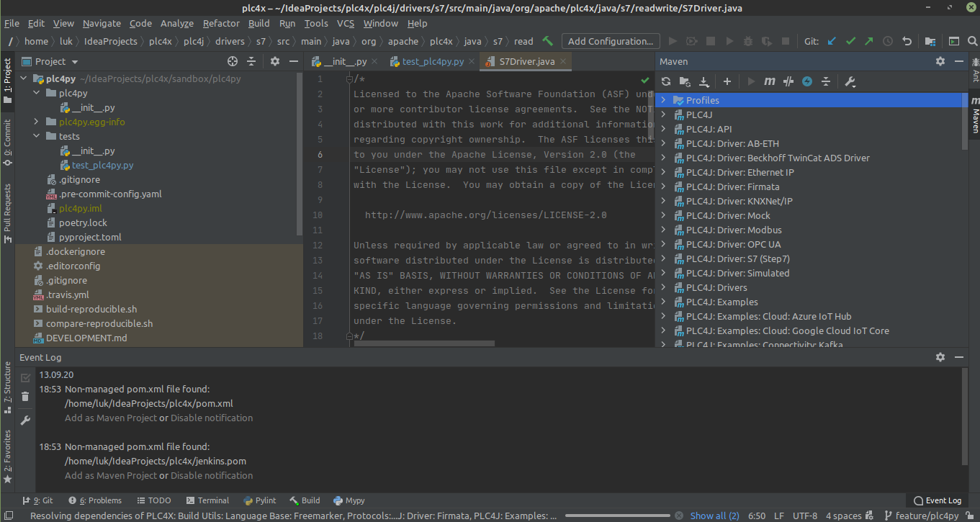Image resolution: width=980 pixels, height=522 pixels.
Task: Click Disable notification for pom.xml
Action: click(212, 418)
